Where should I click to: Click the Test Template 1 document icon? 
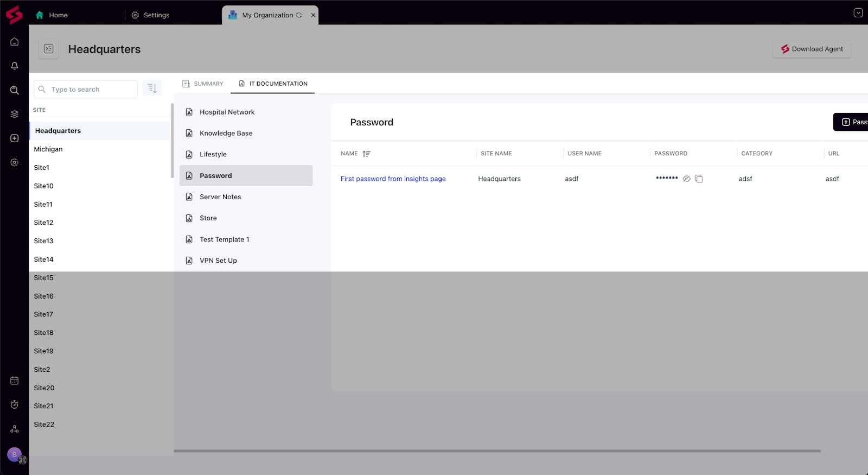189,239
